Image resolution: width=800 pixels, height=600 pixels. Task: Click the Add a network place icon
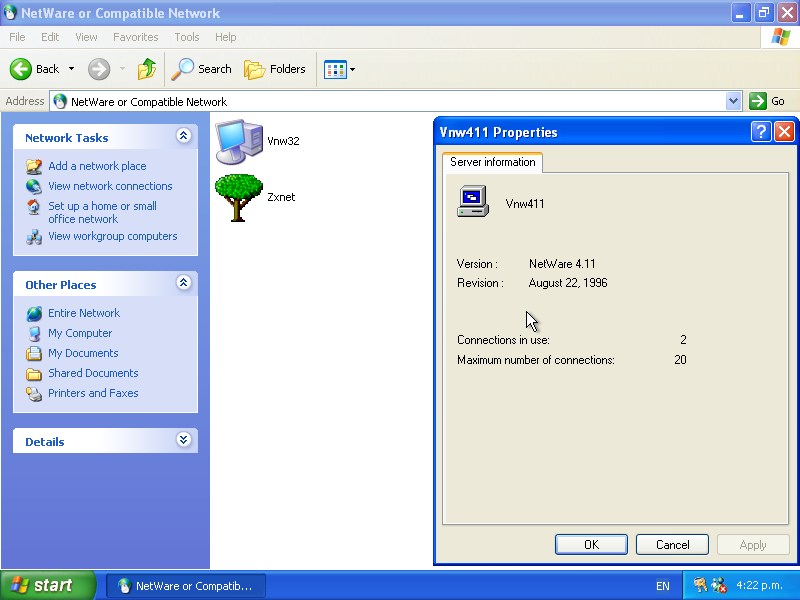coord(34,166)
